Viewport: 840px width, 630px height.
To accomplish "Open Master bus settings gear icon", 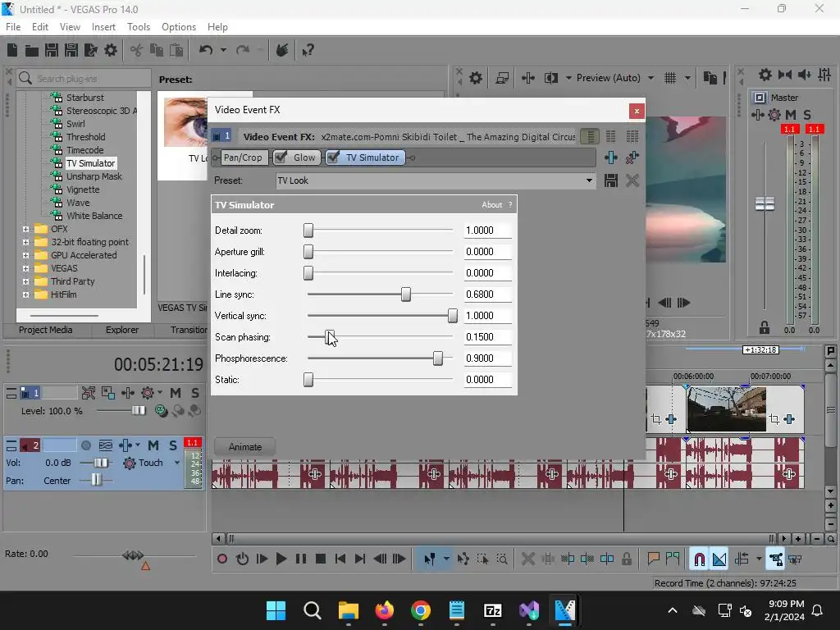I will coord(765,75).
